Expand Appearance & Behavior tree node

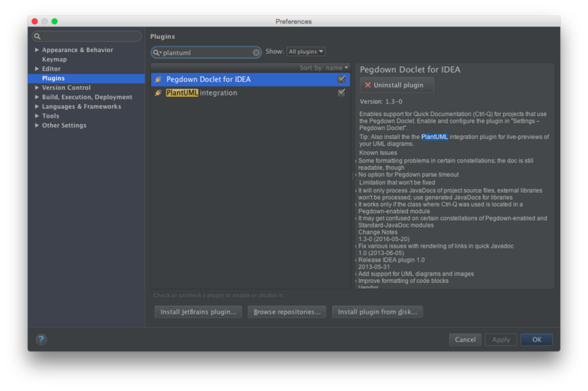(37, 50)
